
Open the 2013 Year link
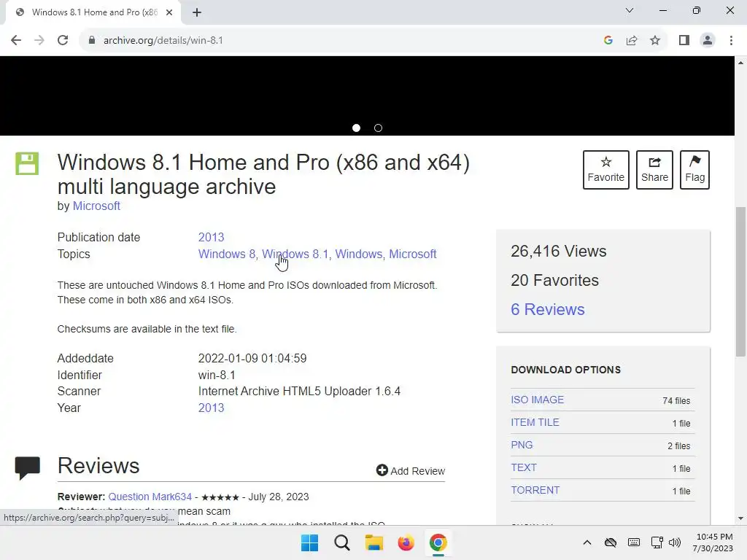(211, 408)
